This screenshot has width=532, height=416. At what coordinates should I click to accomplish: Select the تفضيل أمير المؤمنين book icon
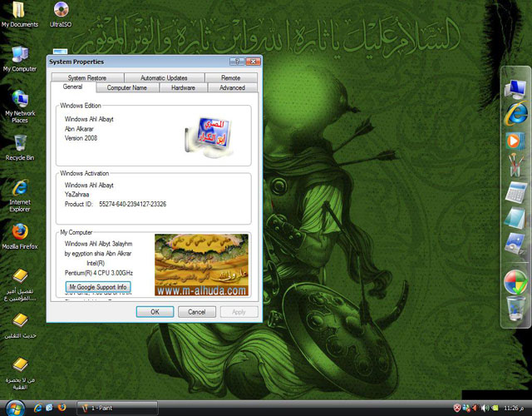(x=20, y=285)
